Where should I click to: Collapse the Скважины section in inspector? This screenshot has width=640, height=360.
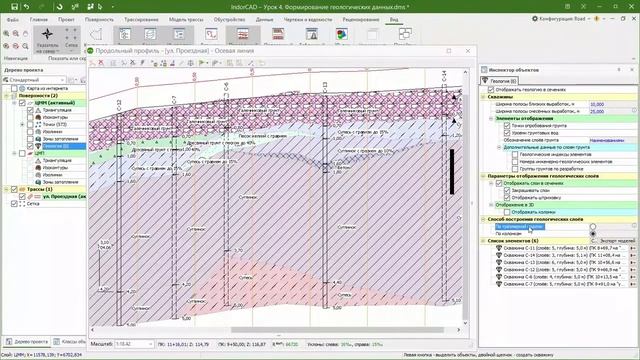(x=483, y=97)
